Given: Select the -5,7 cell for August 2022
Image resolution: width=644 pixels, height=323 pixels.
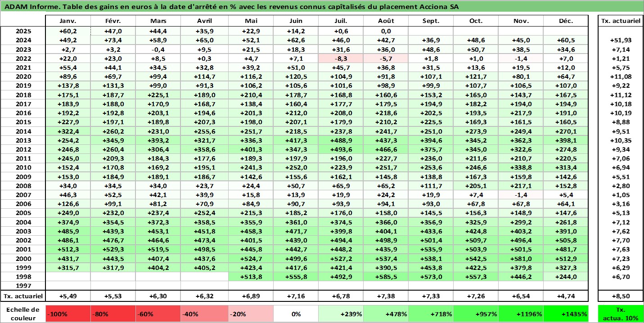Looking at the screenshot, I should 386,58.
